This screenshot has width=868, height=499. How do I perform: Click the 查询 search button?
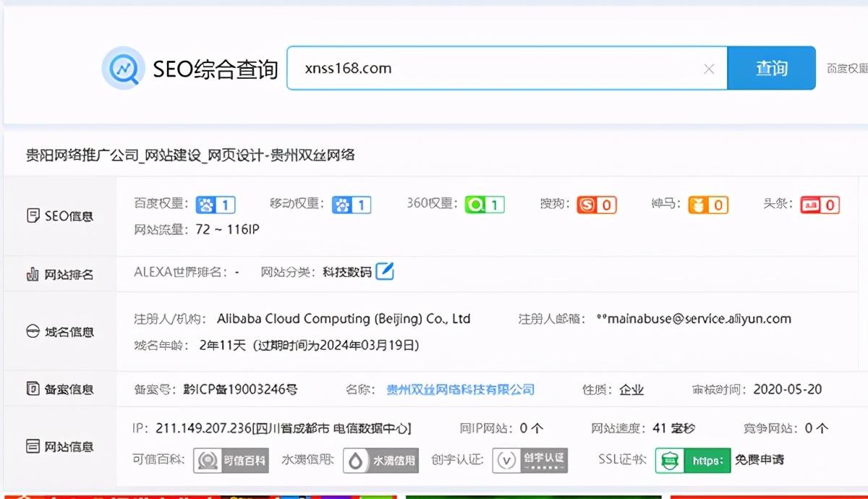pyautogui.click(x=771, y=68)
